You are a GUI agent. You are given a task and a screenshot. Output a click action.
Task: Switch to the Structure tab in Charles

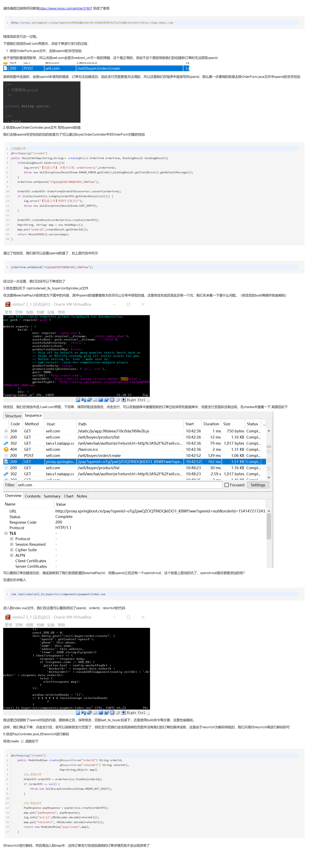[x=13, y=416]
